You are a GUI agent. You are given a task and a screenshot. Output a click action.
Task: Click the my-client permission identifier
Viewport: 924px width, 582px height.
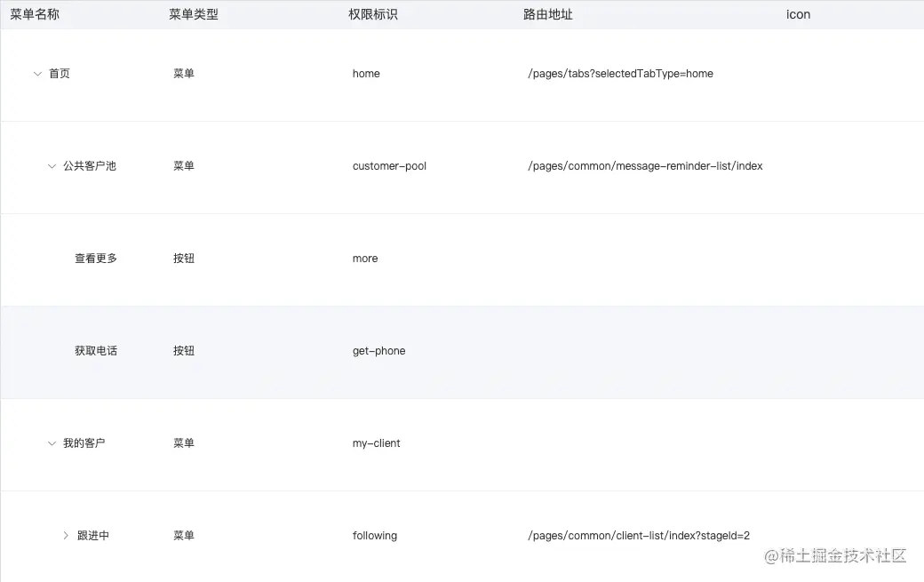376,443
